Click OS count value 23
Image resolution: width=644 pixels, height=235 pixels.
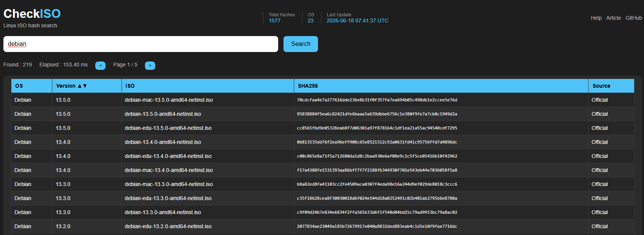(x=310, y=21)
